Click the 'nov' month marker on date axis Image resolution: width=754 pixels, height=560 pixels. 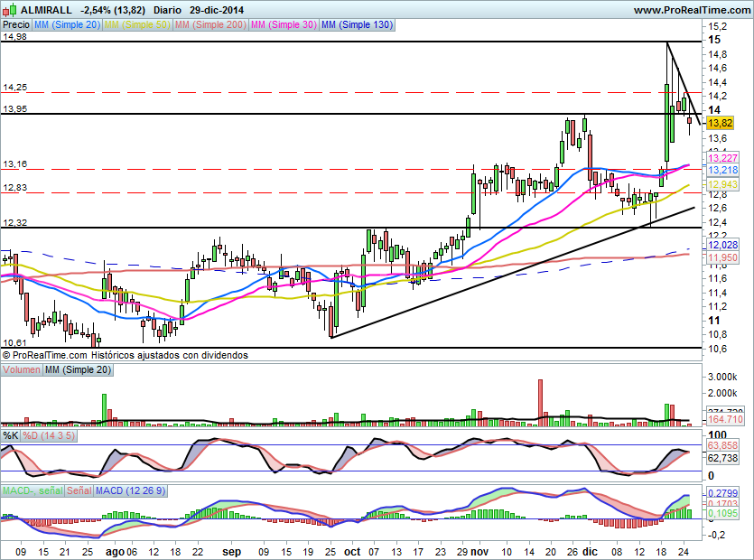click(479, 549)
